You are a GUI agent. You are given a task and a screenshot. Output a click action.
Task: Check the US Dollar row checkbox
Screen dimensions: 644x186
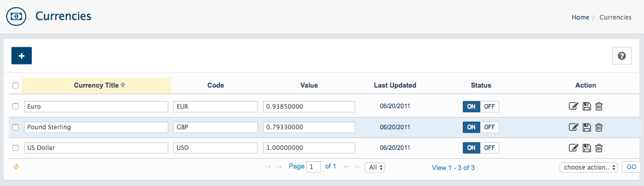click(15, 147)
